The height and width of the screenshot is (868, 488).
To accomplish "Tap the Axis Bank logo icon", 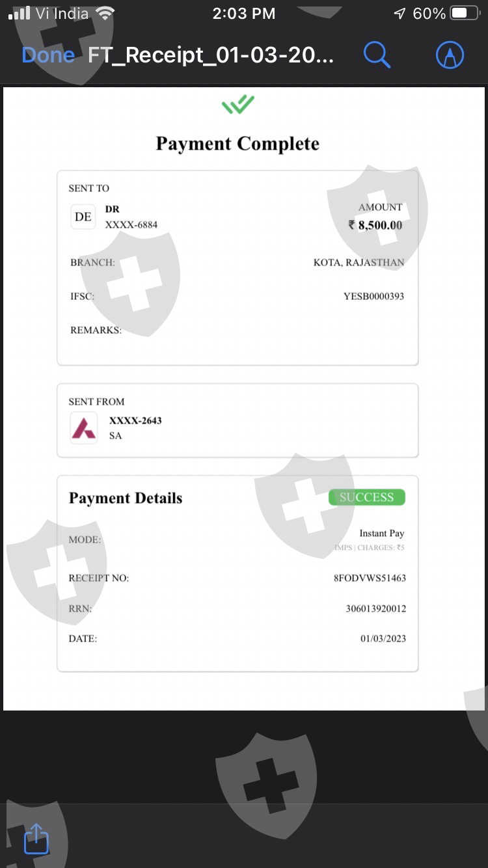I will click(84, 428).
